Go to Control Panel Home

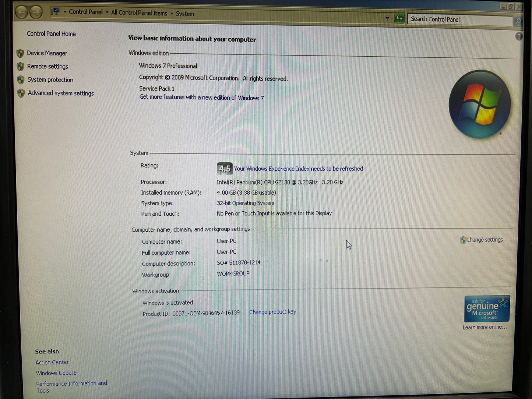coord(51,34)
